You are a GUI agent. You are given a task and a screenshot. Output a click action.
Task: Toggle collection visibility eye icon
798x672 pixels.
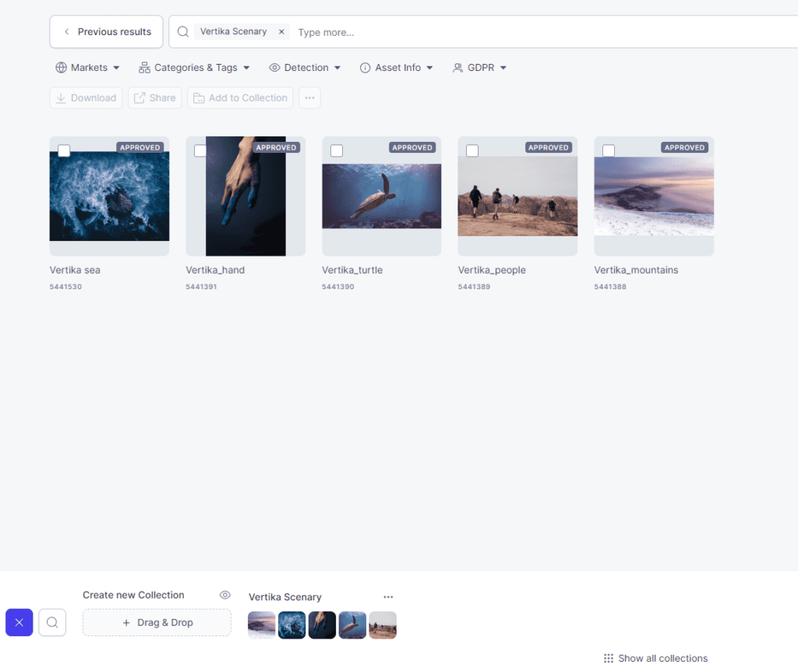225,595
